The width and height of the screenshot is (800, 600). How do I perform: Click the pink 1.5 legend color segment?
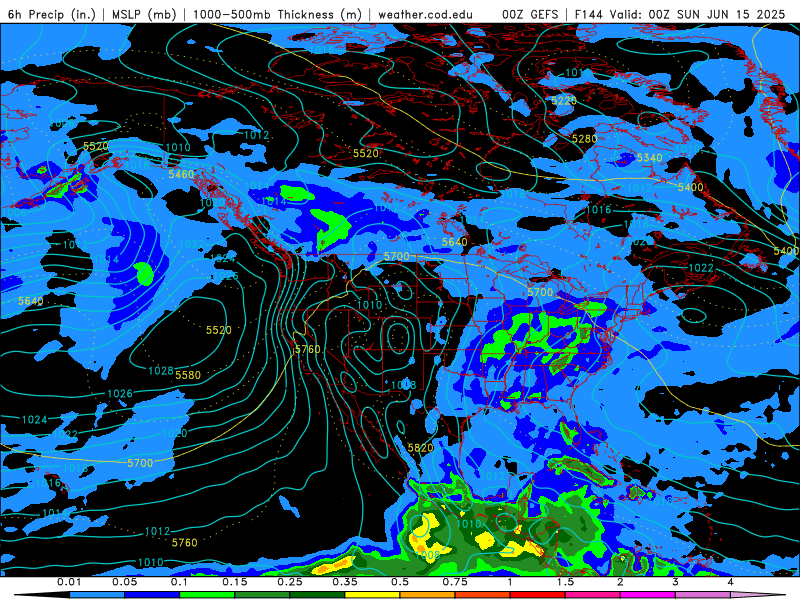[x=593, y=595]
